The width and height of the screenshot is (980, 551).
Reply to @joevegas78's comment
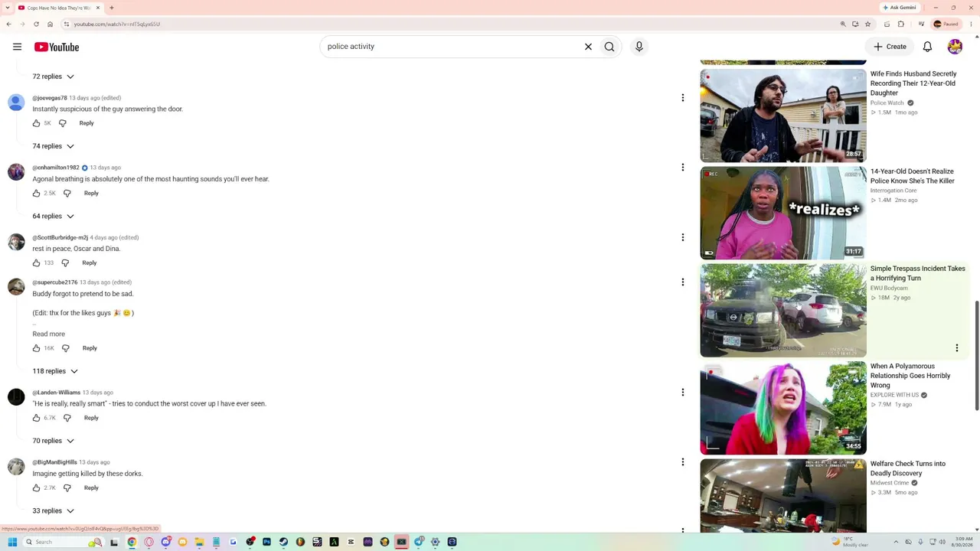tap(87, 123)
